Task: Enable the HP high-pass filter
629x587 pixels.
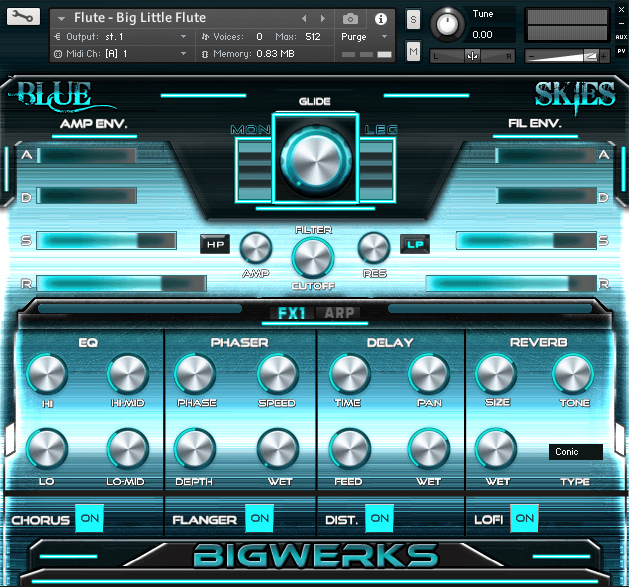Action: 215,244
